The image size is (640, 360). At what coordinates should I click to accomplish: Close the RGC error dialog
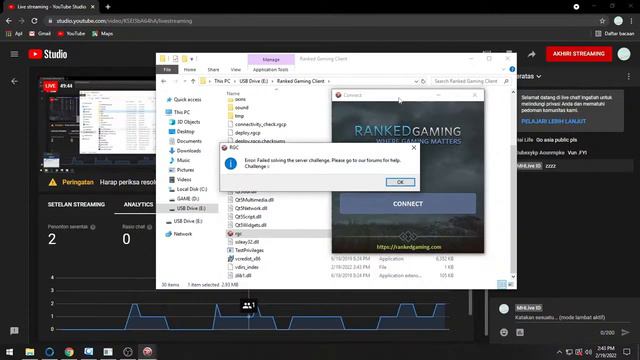tap(413, 148)
